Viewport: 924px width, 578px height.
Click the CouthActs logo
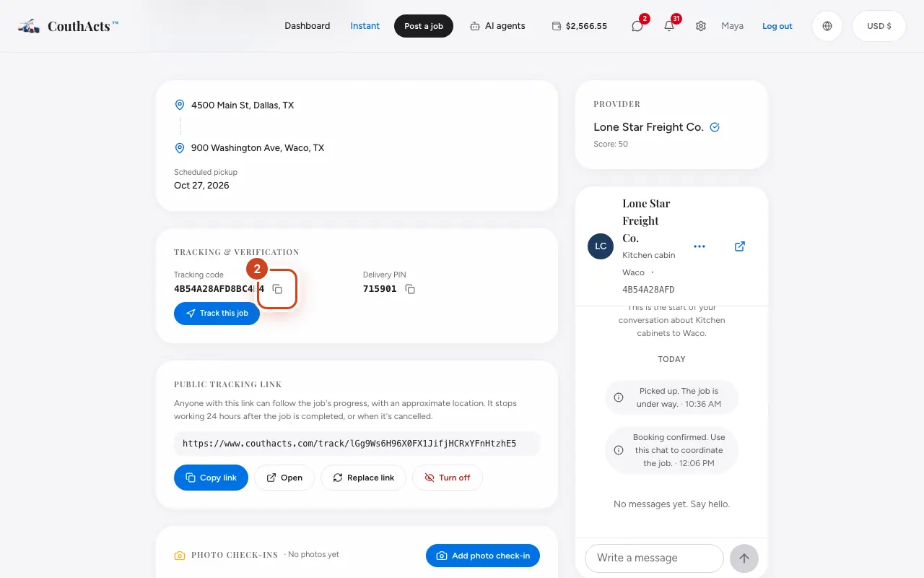(69, 26)
